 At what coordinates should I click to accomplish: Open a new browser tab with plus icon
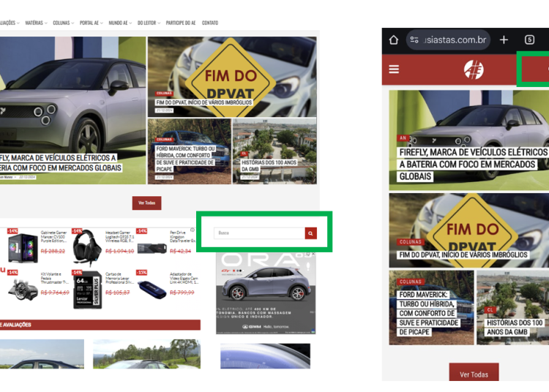pos(504,39)
